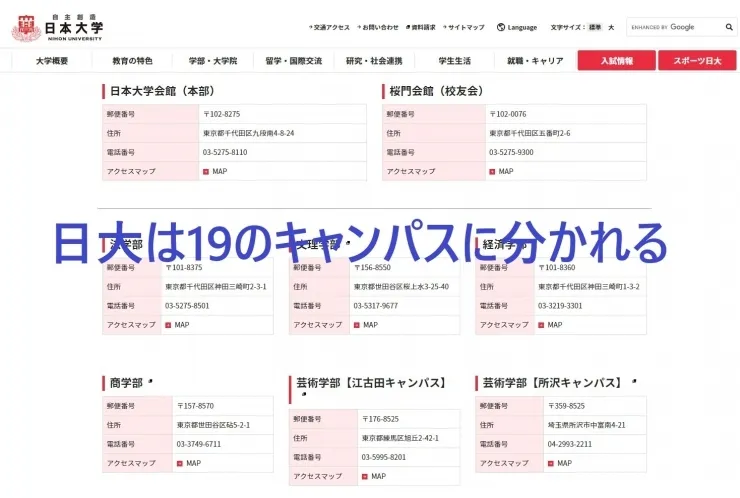Click 芸術学部【江古田キャンパス】 heading
Viewport: 740px width, 498px height.
pos(371,383)
